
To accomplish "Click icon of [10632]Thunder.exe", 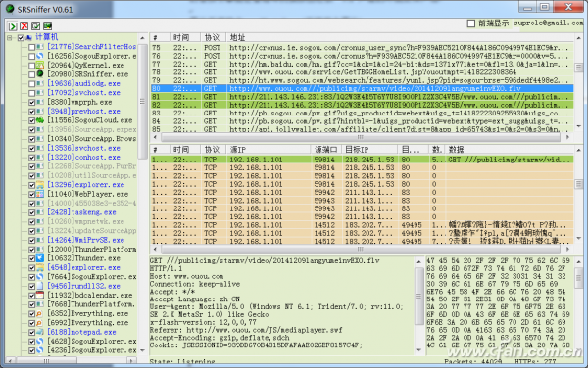I will pos(40,258).
